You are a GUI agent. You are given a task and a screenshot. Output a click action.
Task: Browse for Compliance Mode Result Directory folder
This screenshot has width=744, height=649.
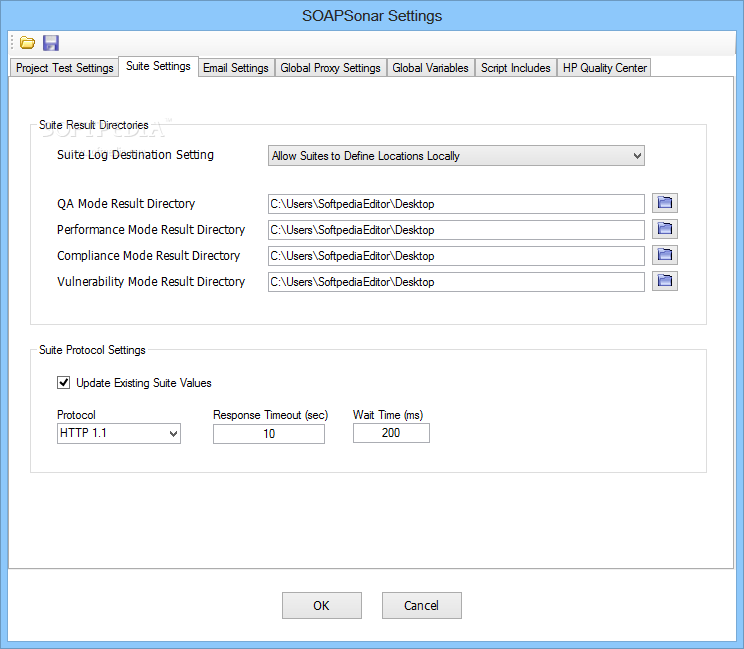664,255
